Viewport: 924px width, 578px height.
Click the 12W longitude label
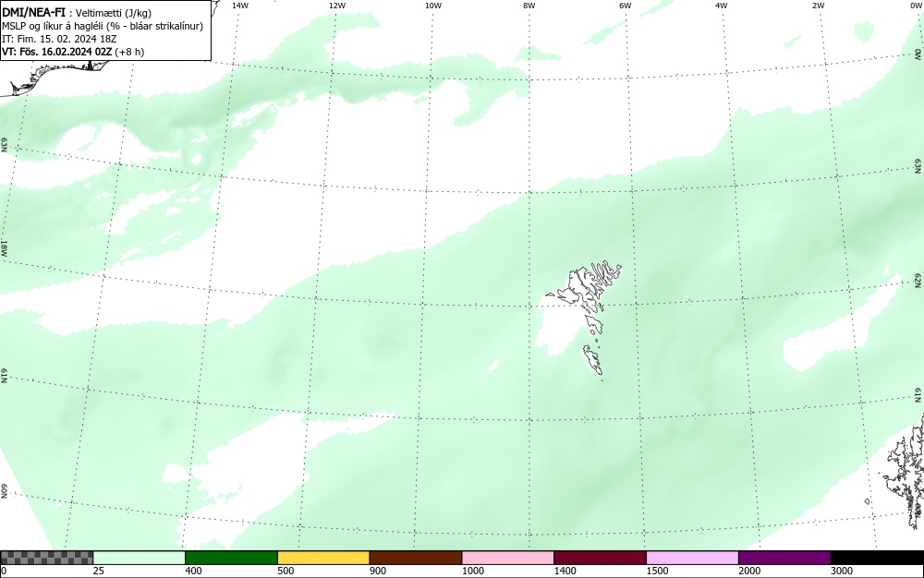pyautogui.click(x=336, y=6)
